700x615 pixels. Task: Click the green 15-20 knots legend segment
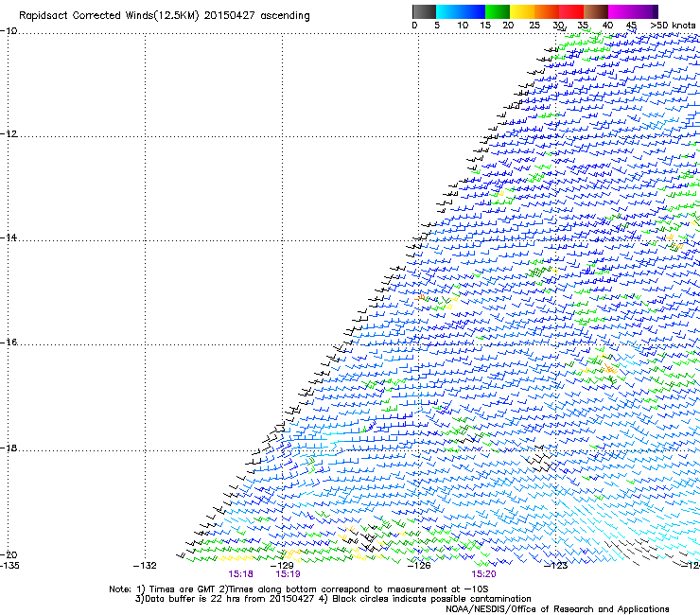point(498,11)
